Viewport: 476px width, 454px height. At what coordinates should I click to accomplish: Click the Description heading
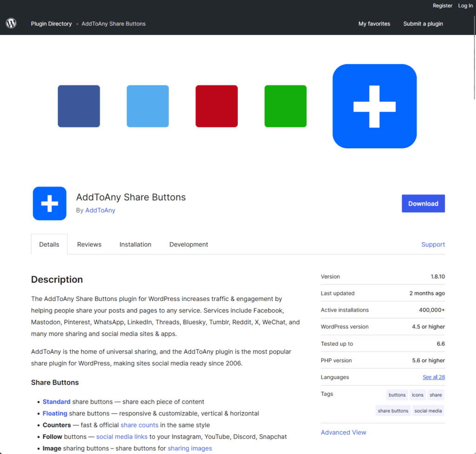click(x=57, y=279)
